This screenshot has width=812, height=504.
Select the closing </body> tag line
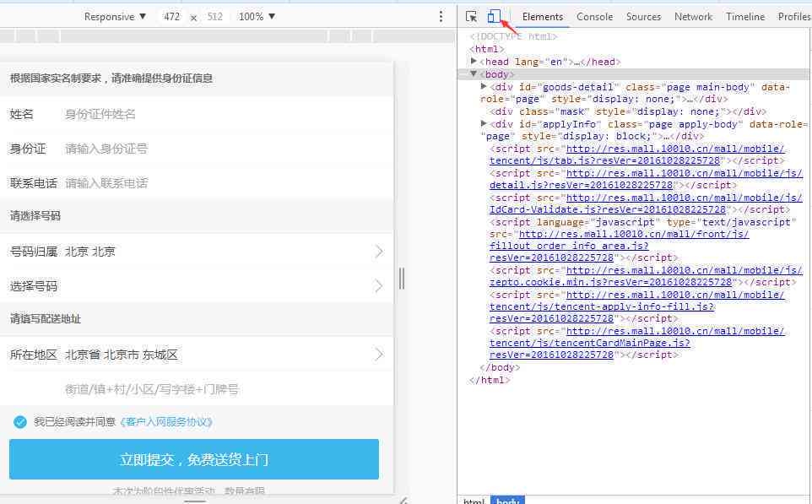tap(500, 367)
